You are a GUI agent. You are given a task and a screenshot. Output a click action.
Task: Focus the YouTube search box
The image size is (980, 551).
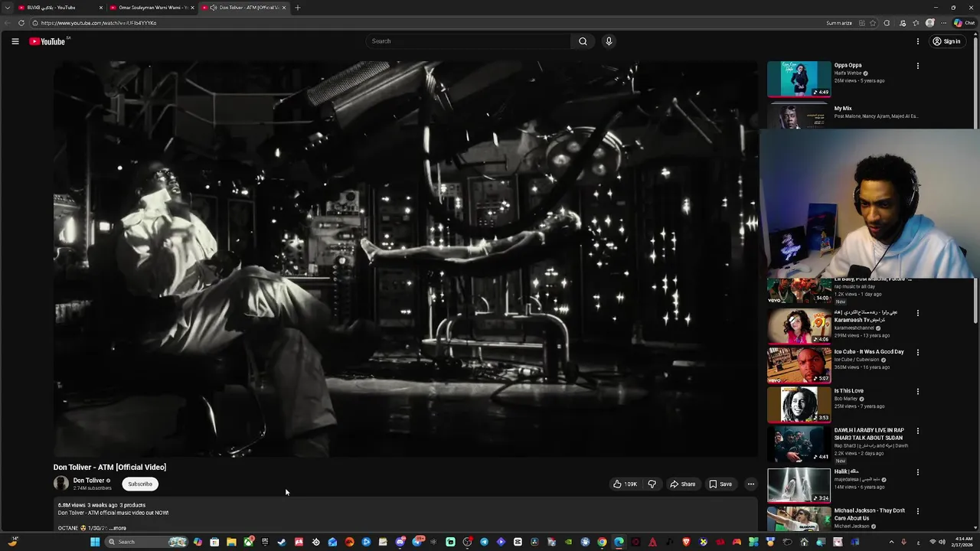(468, 41)
